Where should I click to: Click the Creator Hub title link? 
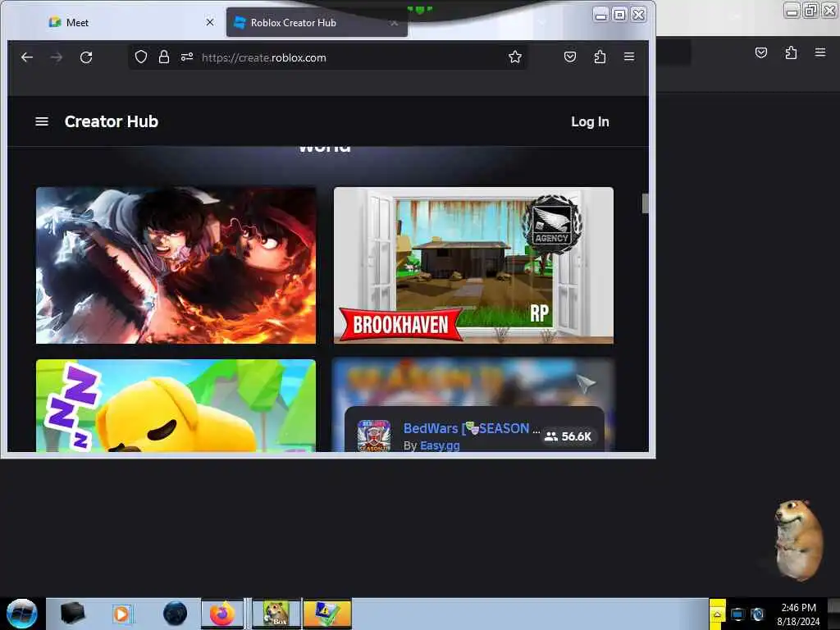point(112,121)
